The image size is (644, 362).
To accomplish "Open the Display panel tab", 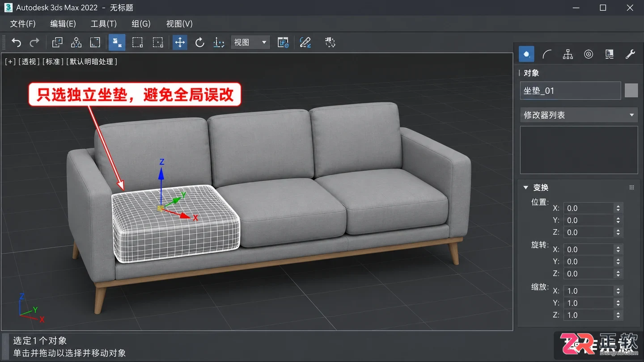I will click(x=609, y=54).
